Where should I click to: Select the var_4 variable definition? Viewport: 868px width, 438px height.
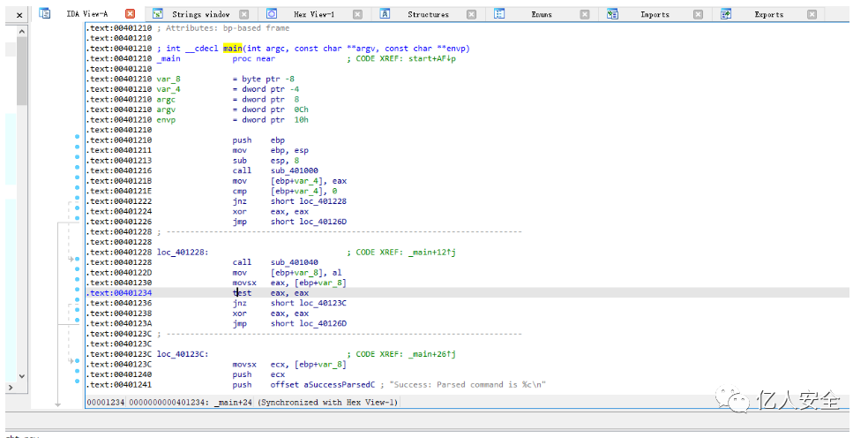pyautogui.click(x=168, y=89)
